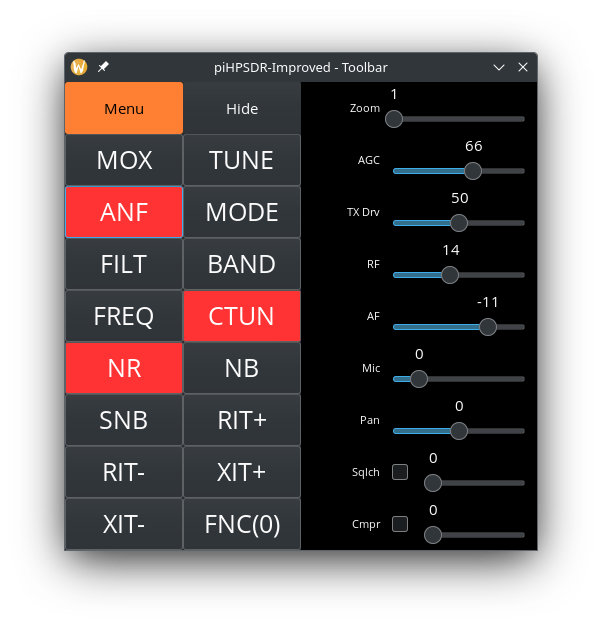Click the RIT+ button

click(242, 420)
